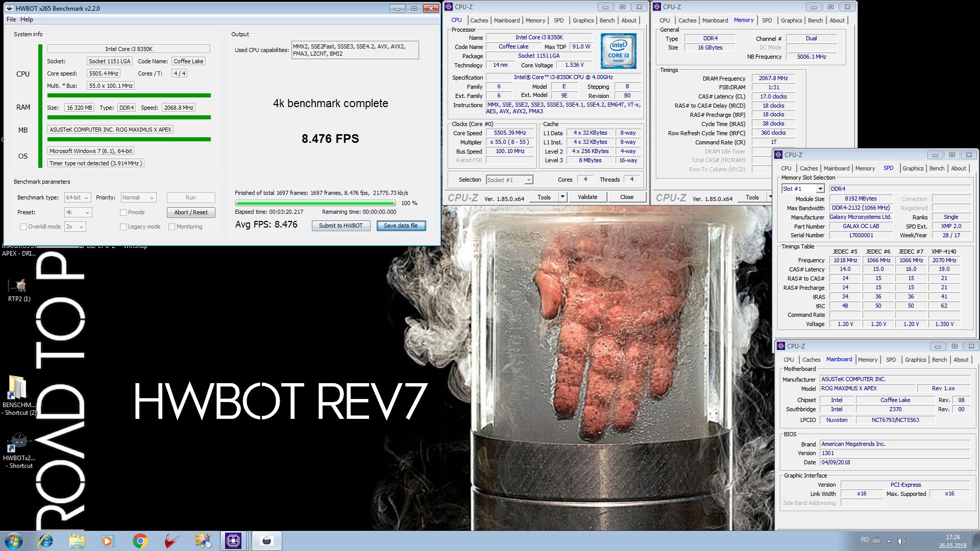
Task: Open the Overkill 2x dropdown
Action: click(75, 227)
